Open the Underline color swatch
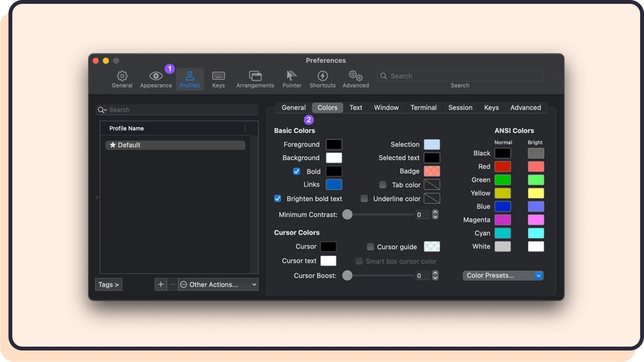 coord(431,198)
